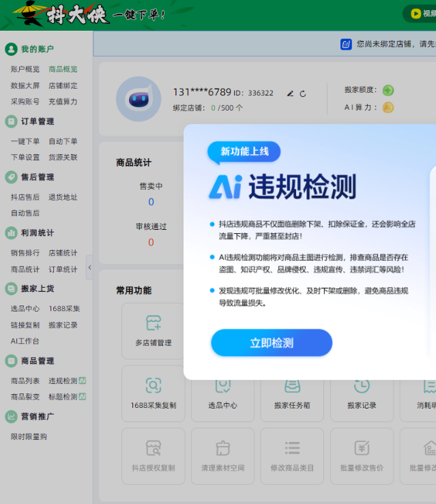Click the 售后管理 section icon
The height and width of the screenshot is (504, 436).
click(11, 177)
